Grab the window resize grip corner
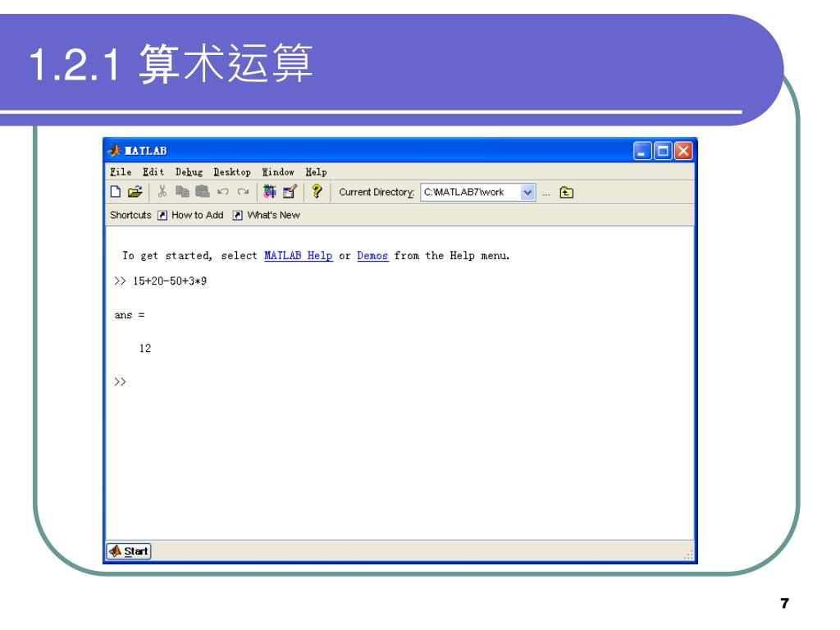Viewport: 840px width, 630px height. click(x=688, y=555)
